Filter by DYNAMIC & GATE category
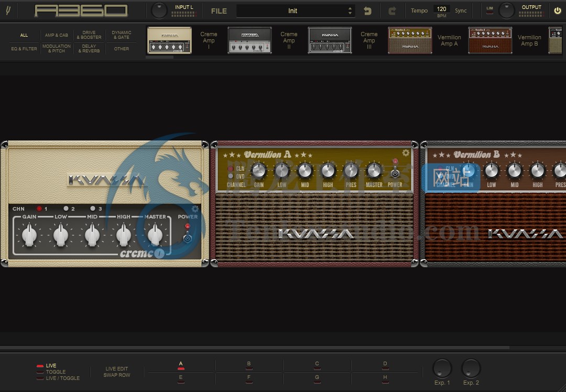 point(122,35)
